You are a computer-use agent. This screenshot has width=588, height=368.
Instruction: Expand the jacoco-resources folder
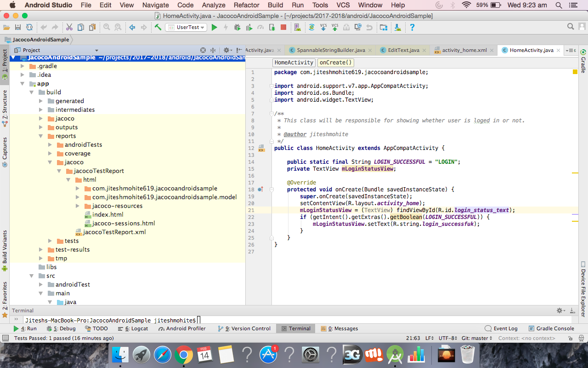77,206
